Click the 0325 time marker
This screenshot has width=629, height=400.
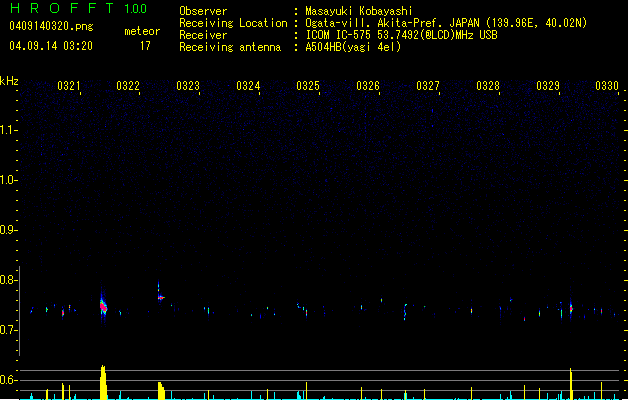pos(308,85)
